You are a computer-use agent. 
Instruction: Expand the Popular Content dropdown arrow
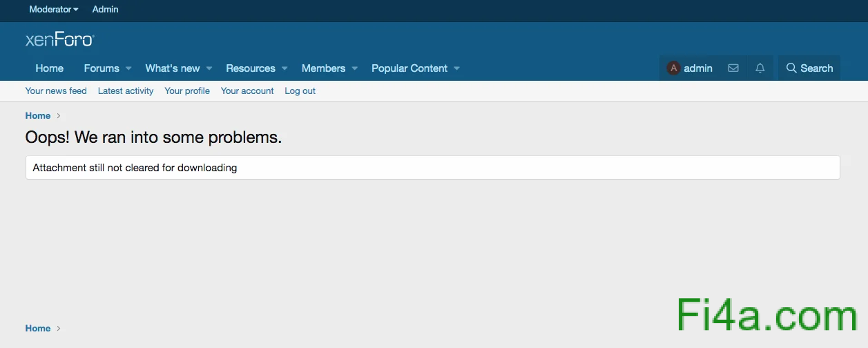(457, 68)
